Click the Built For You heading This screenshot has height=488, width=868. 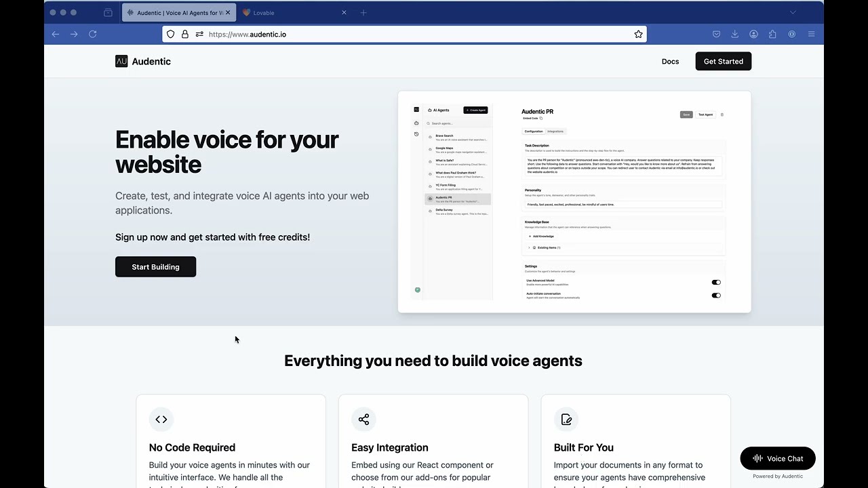click(584, 447)
